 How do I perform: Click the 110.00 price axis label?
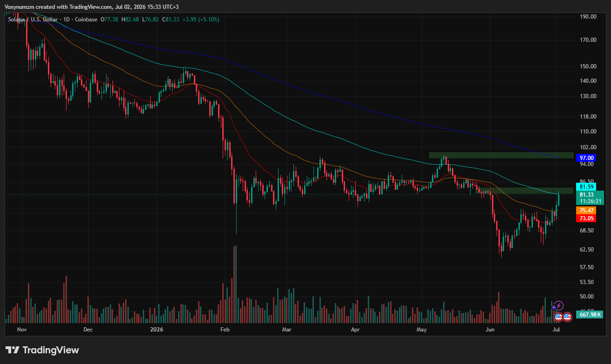point(588,132)
